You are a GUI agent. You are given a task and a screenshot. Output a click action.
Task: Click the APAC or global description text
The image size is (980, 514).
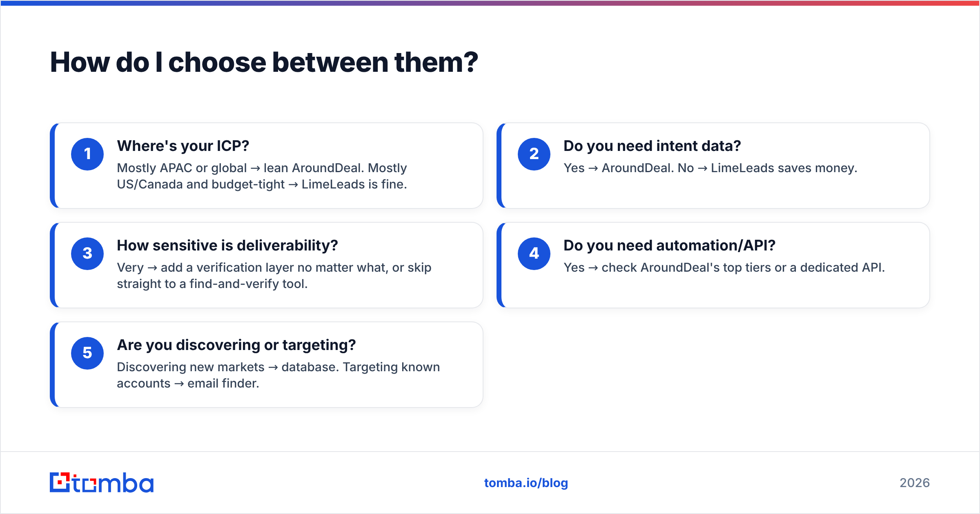pos(262,176)
